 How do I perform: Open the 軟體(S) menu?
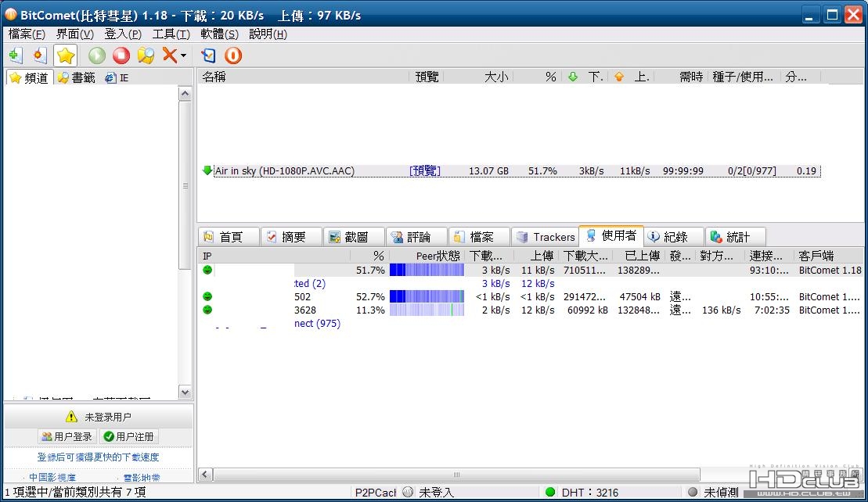(219, 34)
